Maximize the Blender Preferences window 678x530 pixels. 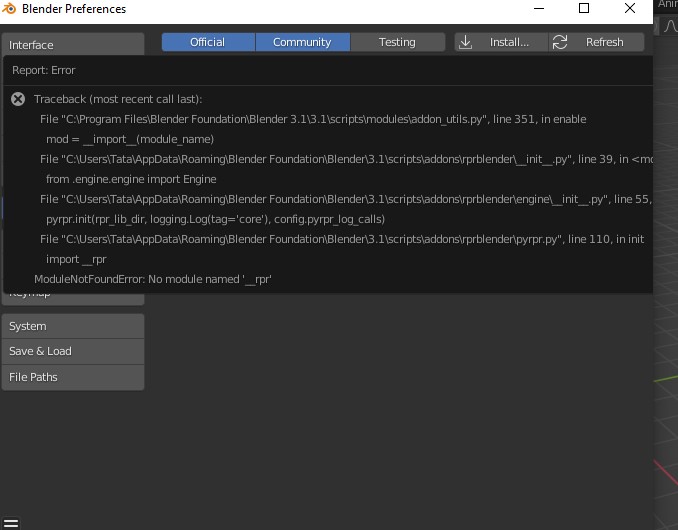[584, 8]
